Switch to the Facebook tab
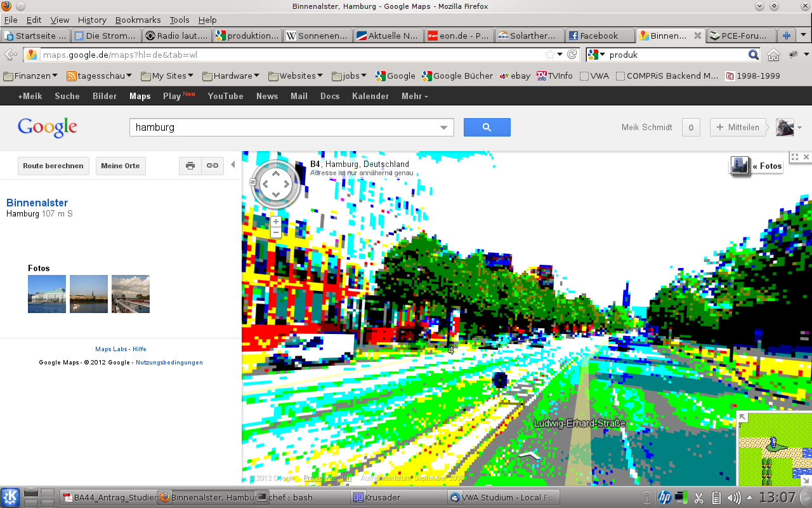 tap(598, 36)
